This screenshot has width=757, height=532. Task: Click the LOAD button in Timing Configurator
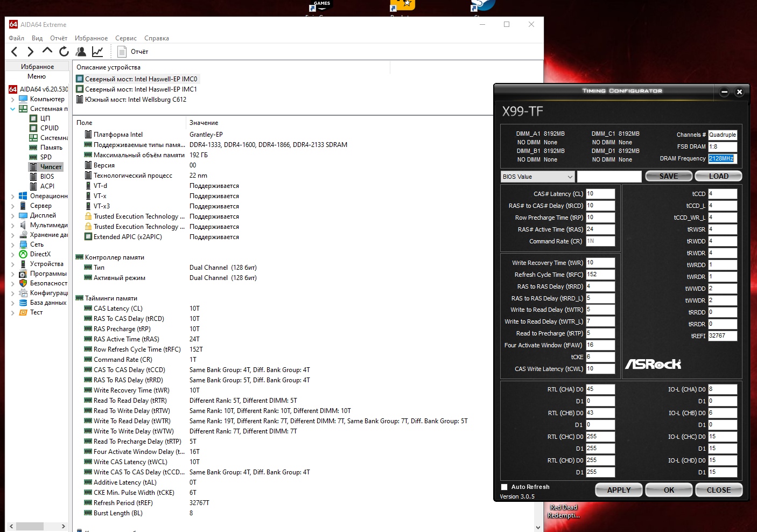[x=719, y=176]
